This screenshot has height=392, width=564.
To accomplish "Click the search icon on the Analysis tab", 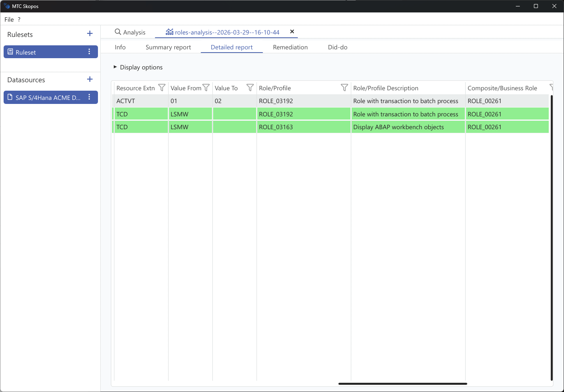I will coord(117,32).
